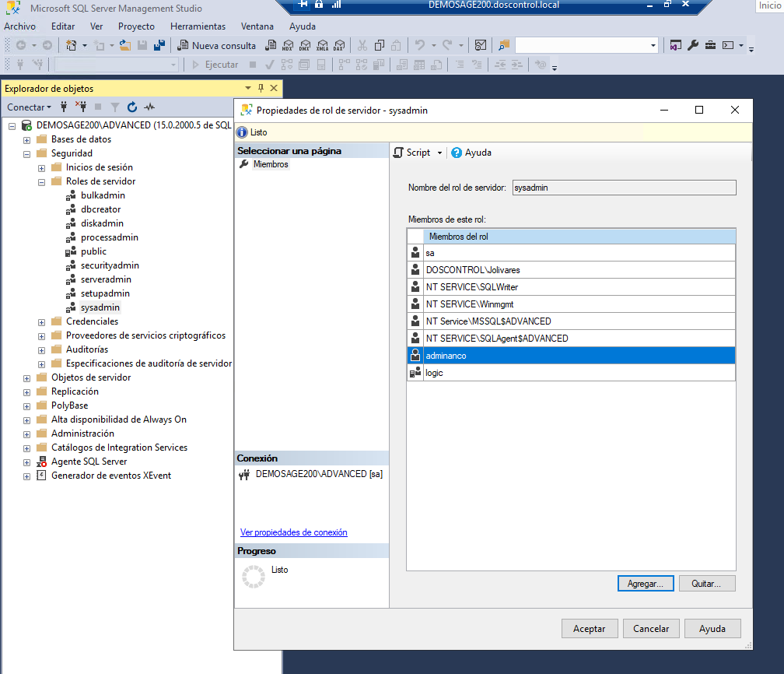Viewport: 784px width, 674px height.
Task: Select the PolyBase folder in the tree
Action: [69, 405]
